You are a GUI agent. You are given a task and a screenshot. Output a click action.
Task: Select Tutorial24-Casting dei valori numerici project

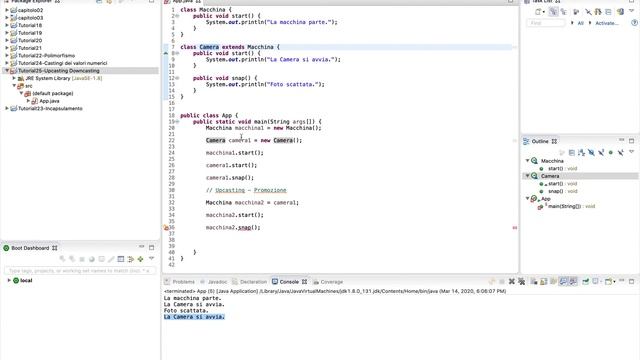tap(62, 63)
